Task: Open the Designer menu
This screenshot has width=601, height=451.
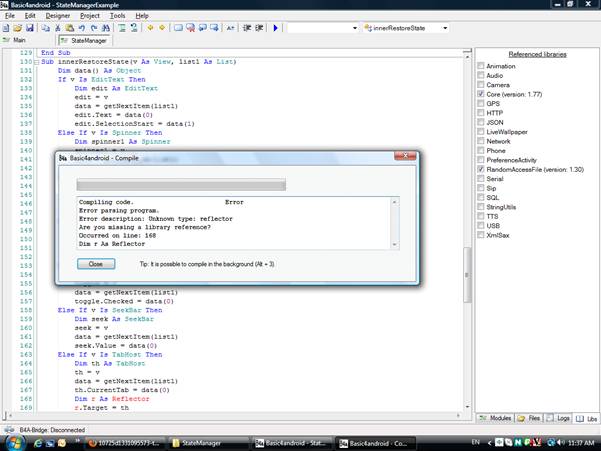Action: coord(59,16)
